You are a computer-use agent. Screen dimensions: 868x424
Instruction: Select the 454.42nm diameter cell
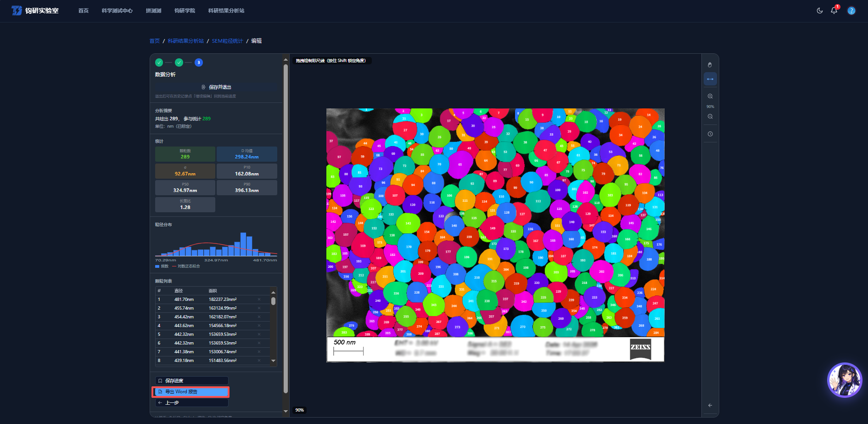pyautogui.click(x=184, y=317)
